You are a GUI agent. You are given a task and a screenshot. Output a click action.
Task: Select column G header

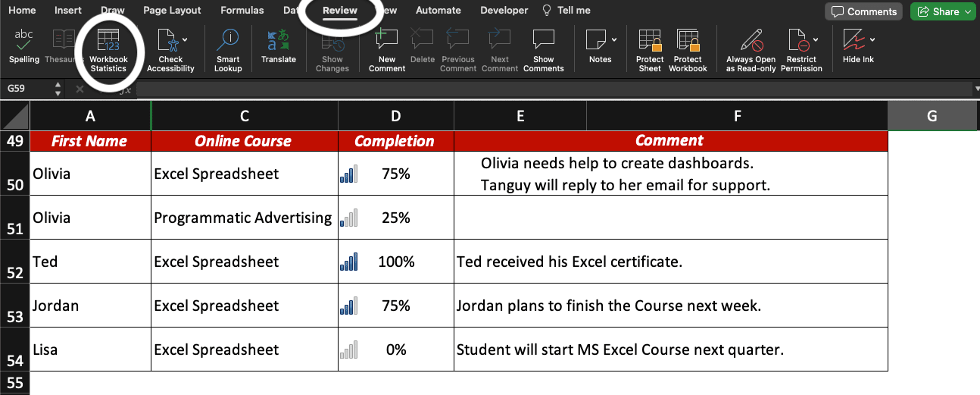pos(932,116)
